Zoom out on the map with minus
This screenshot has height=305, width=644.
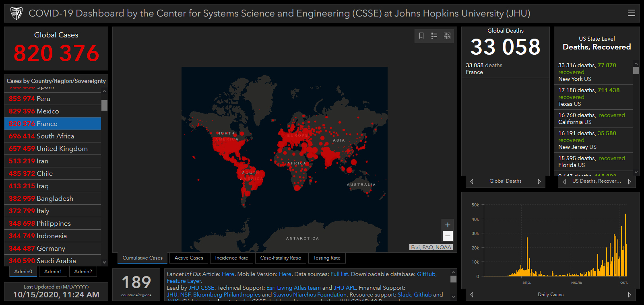448,236
